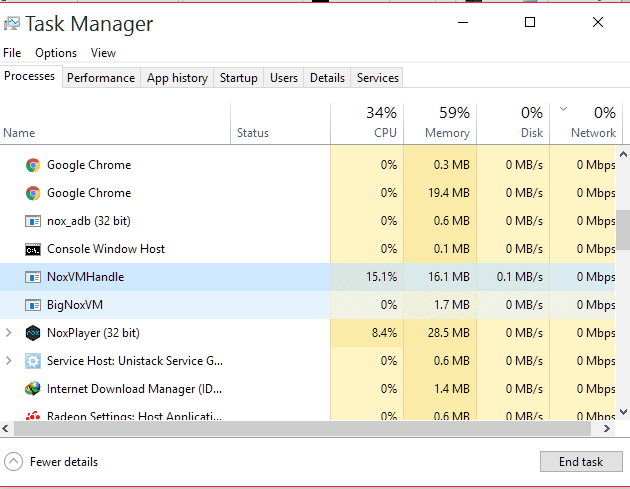Open the File menu
This screenshot has width=630, height=489.
[x=12, y=53]
